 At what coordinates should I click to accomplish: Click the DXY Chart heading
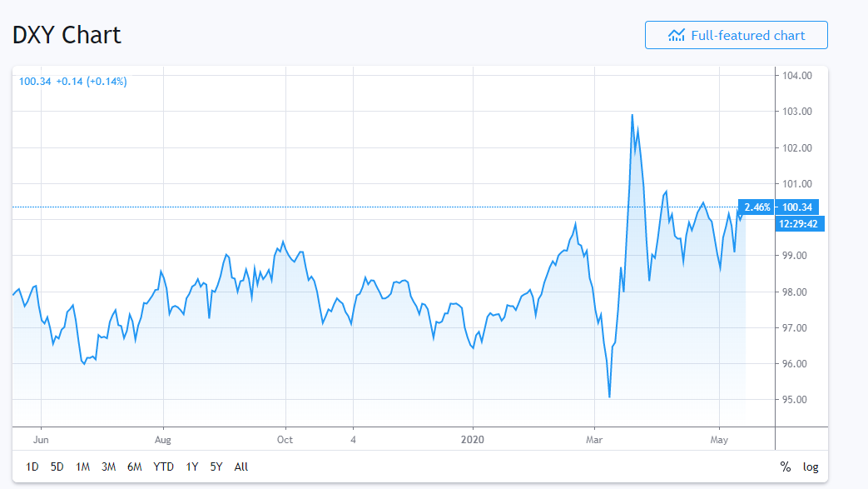67,35
